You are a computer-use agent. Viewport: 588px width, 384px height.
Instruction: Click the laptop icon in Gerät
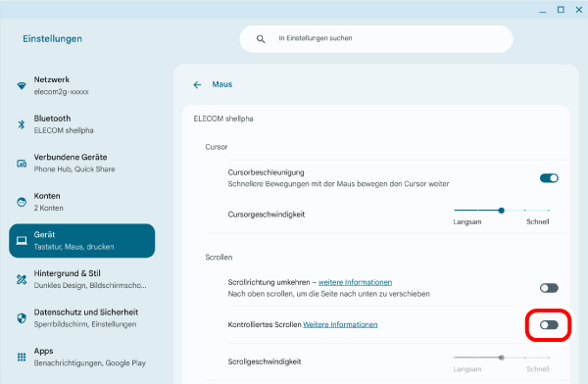click(x=22, y=241)
